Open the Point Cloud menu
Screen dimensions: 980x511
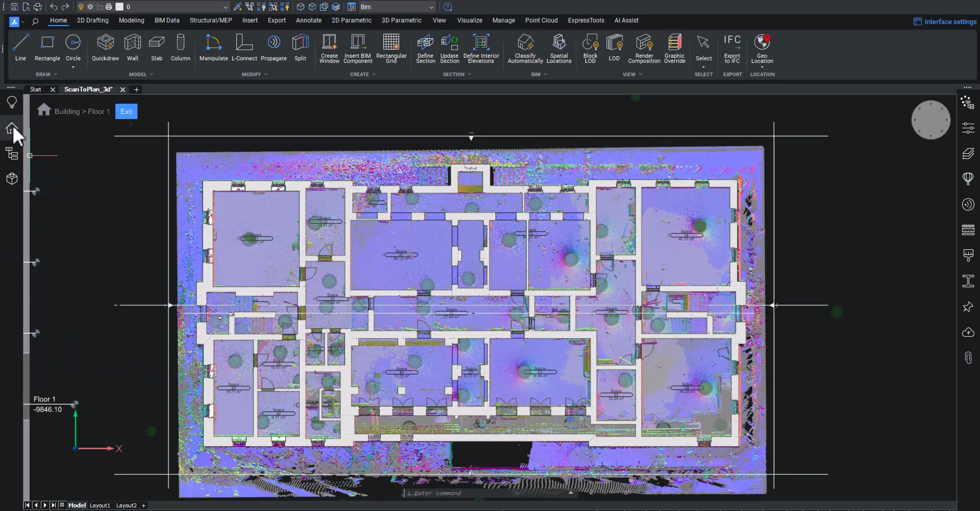(x=541, y=20)
